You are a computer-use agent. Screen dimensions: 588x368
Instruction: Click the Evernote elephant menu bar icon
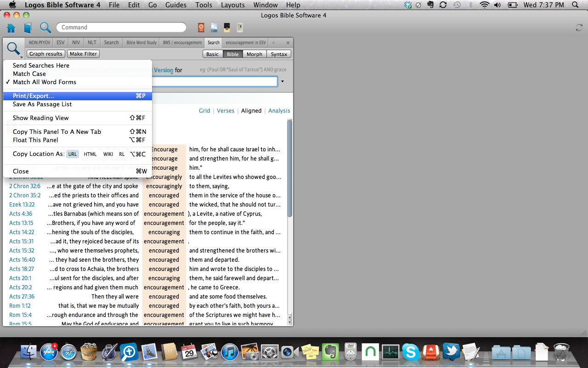[x=430, y=5]
